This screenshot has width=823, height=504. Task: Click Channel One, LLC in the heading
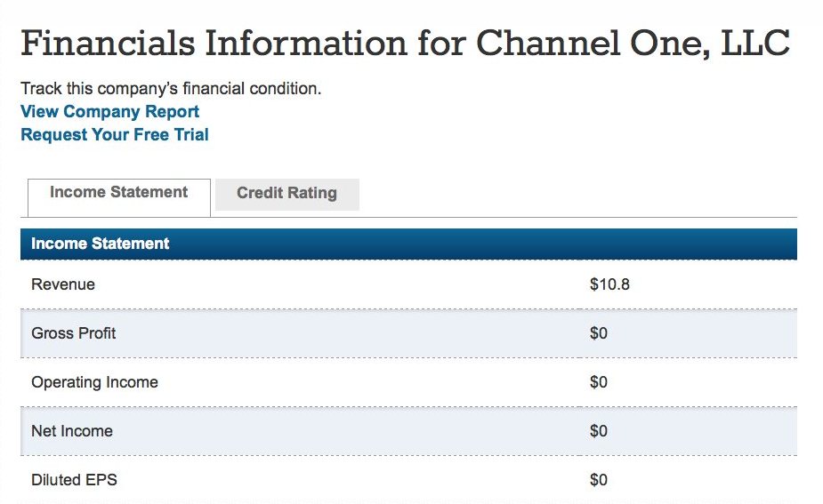633,43
